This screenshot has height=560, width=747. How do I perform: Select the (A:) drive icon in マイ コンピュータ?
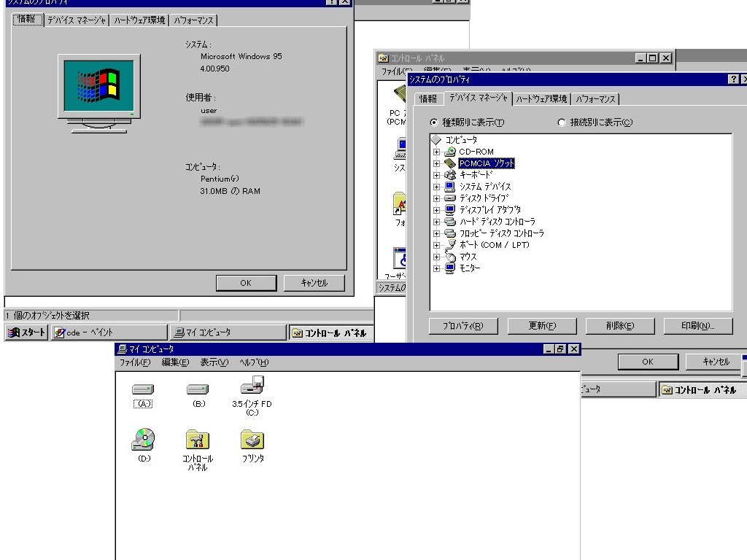[x=143, y=389]
